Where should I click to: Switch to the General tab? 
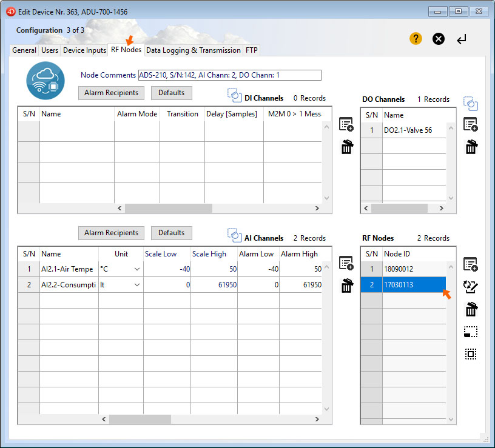pos(24,50)
